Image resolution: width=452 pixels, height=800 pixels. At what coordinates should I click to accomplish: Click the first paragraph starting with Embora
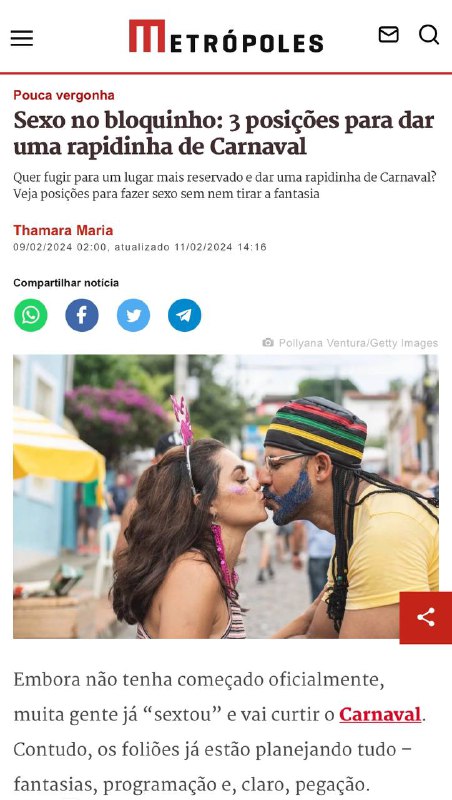click(220, 732)
